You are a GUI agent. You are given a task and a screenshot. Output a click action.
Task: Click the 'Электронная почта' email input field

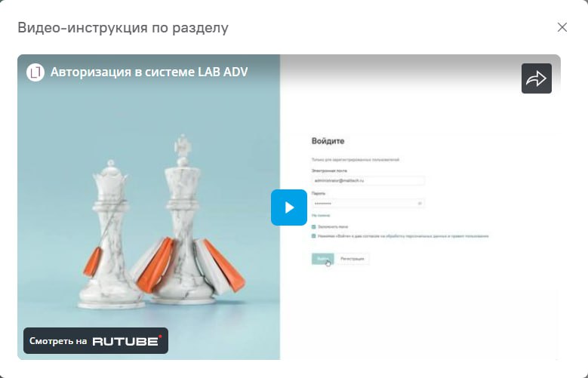pyautogui.click(x=368, y=180)
